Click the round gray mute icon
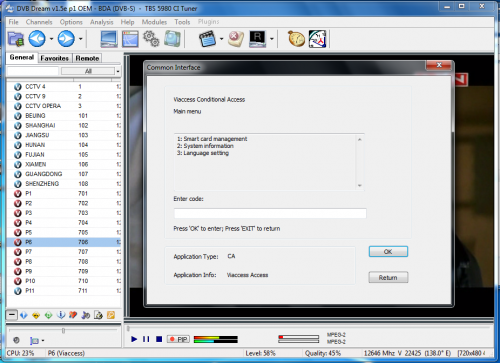Screen dimensions: 500x363 (16, 340)
